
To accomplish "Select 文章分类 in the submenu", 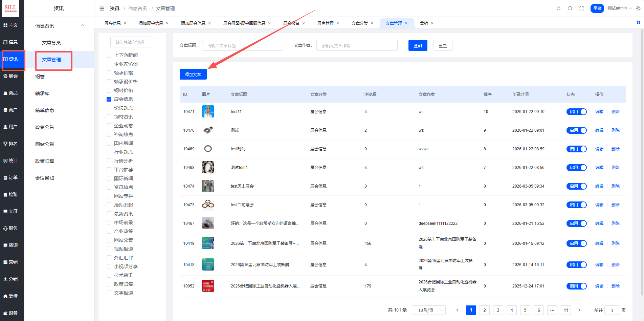I will pyautogui.click(x=51, y=43).
